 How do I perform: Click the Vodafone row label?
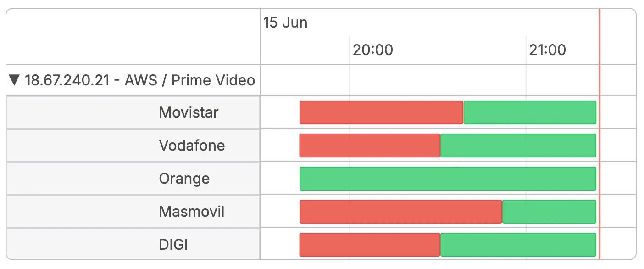pos(192,146)
